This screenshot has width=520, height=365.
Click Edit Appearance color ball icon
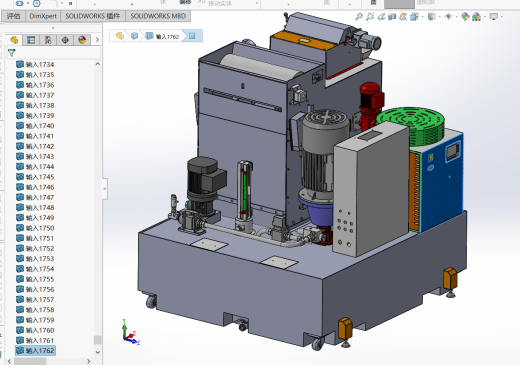[x=465, y=17]
